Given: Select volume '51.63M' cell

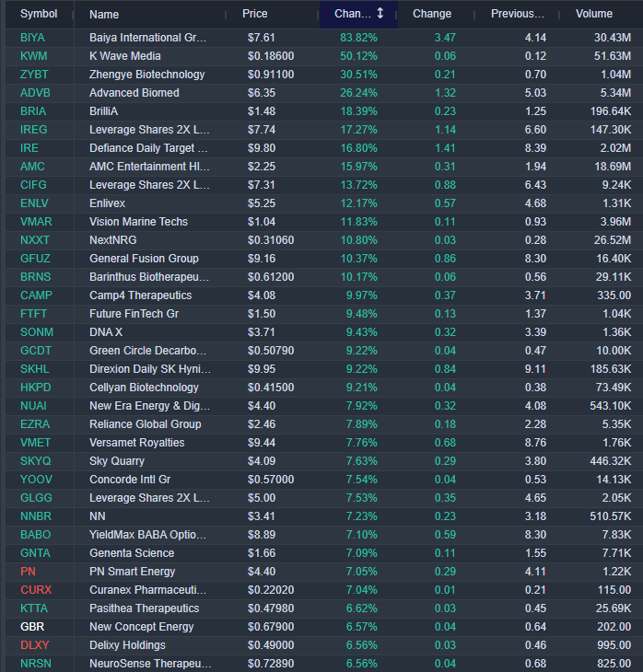Looking at the screenshot, I should (613, 56).
